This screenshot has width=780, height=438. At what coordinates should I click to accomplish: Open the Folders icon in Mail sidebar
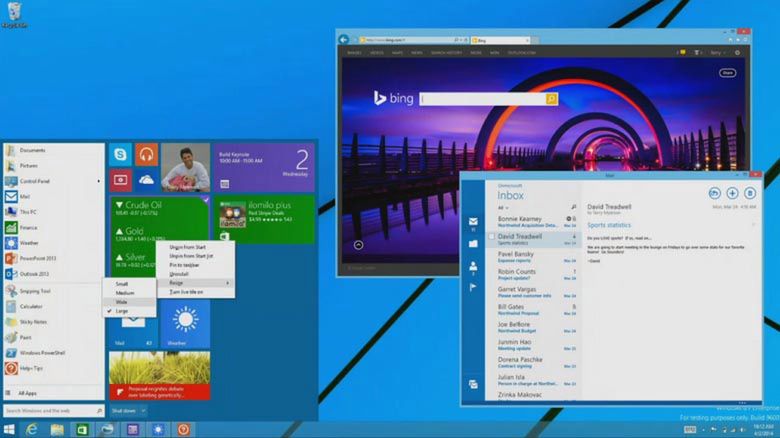[x=474, y=243]
